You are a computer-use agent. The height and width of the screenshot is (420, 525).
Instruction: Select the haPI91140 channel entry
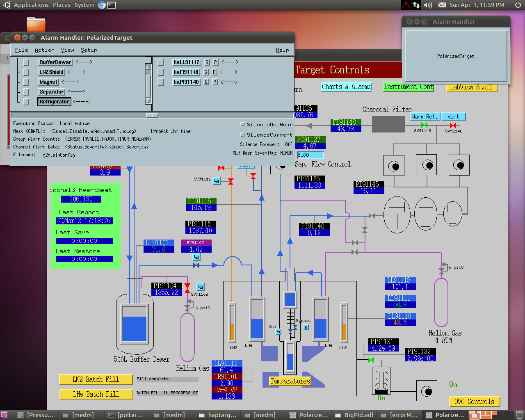click(186, 82)
